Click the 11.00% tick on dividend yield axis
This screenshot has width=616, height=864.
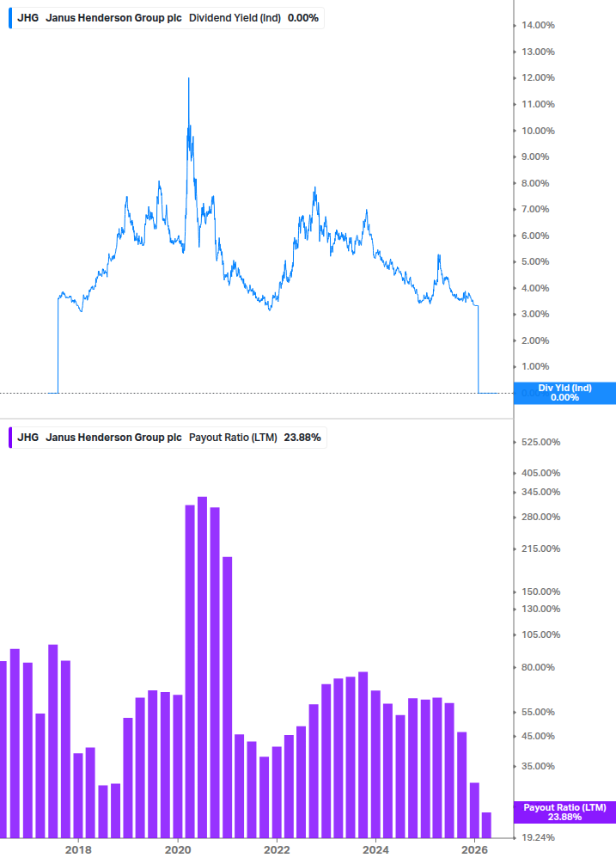point(538,104)
